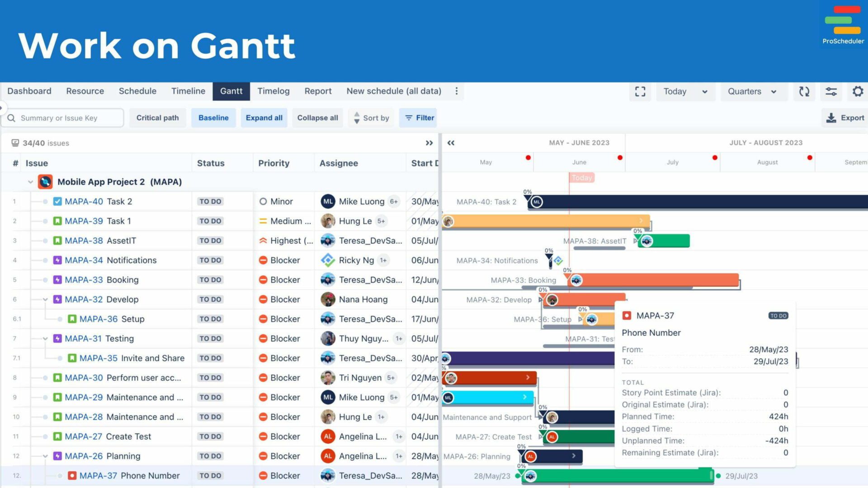868x488 pixels.
Task: Toggle sort direction arrows beside Sort by
Action: (x=357, y=117)
